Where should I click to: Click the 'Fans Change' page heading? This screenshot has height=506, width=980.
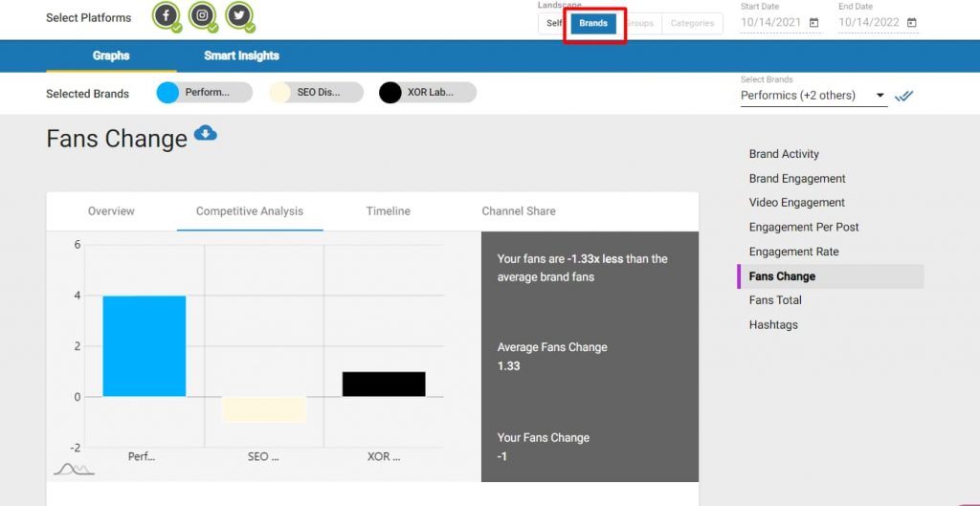coord(117,138)
